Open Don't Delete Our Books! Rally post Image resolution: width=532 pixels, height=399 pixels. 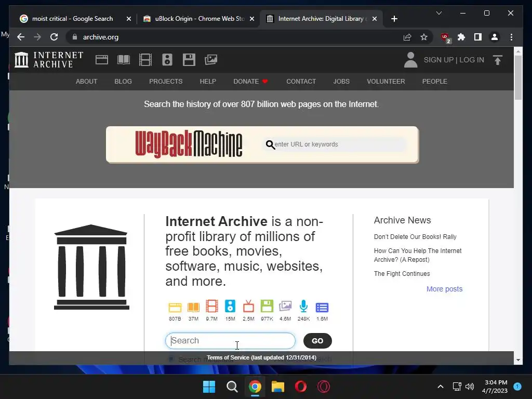(415, 237)
